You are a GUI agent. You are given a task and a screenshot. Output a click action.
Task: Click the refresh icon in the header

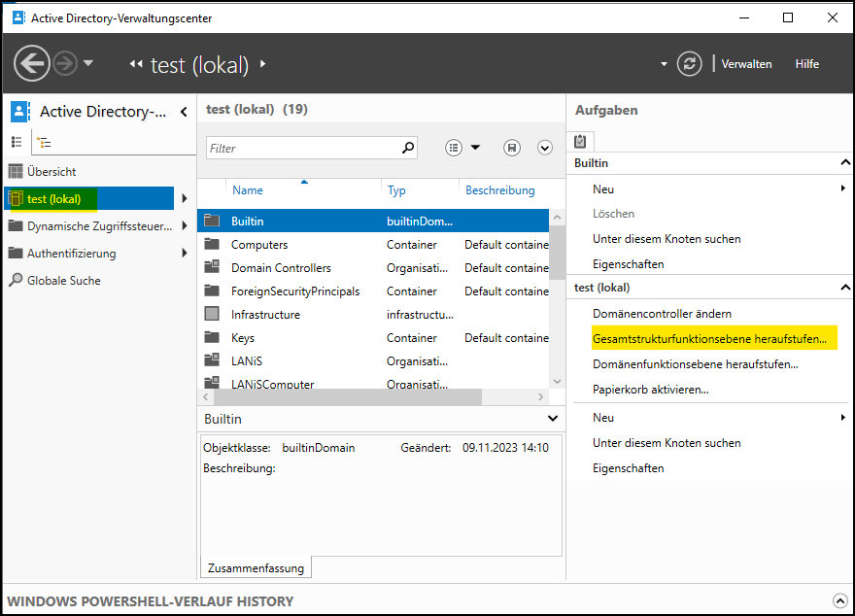[689, 64]
